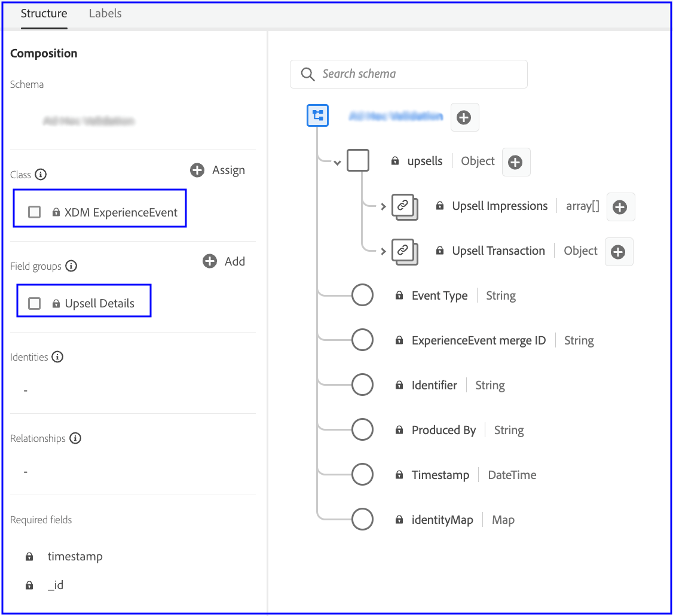Expand the Upsell Impressions node
This screenshot has width=673, height=616.
tap(383, 207)
